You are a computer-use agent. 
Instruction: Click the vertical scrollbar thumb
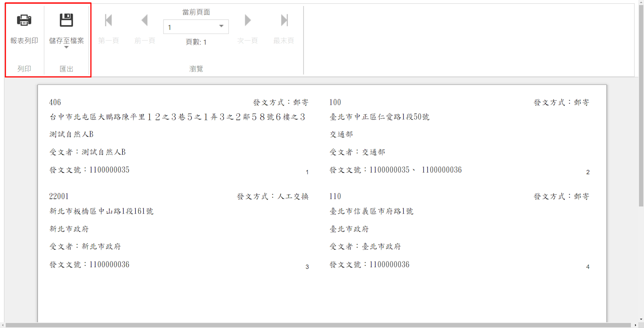tap(641, 105)
